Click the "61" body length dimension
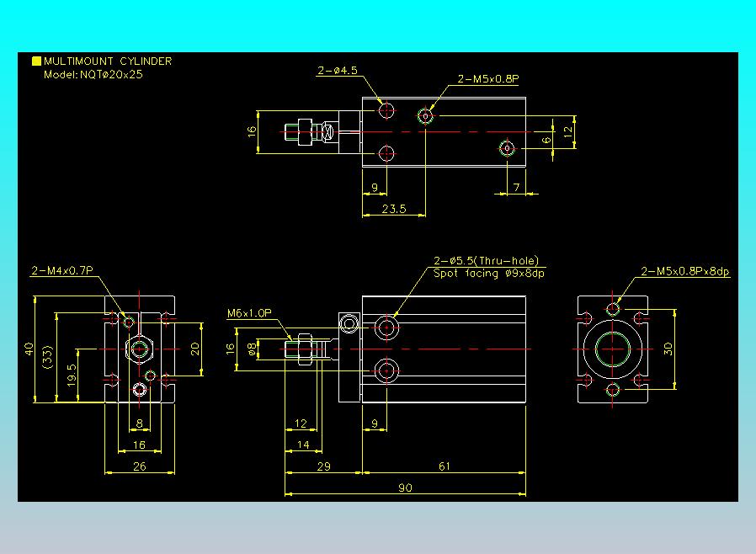Viewport: 756px width, 554px height. (x=445, y=466)
